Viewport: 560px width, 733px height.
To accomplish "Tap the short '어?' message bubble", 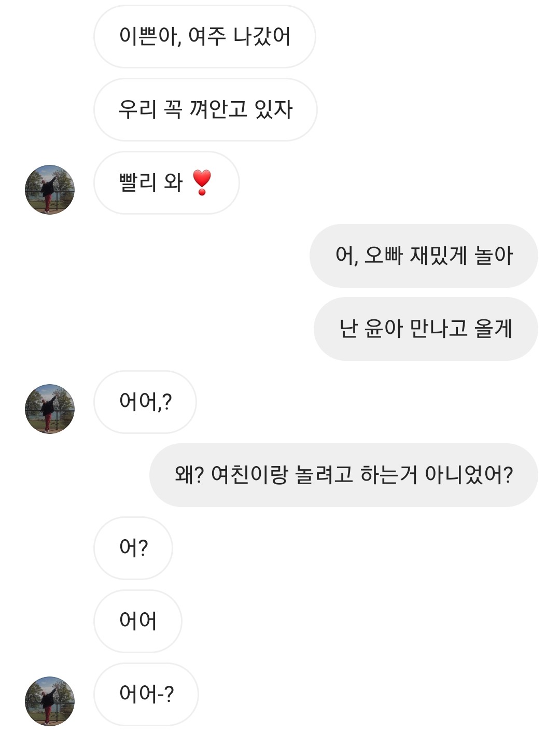I will tap(133, 548).
